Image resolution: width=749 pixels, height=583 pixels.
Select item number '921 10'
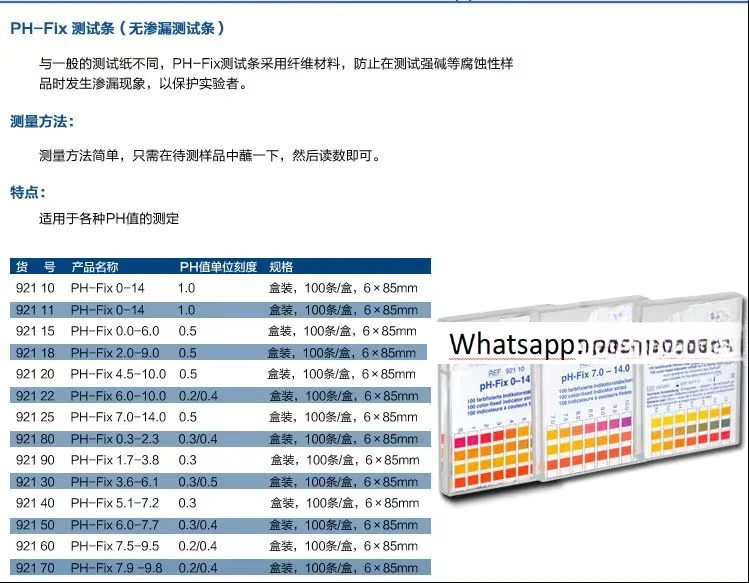[35, 288]
